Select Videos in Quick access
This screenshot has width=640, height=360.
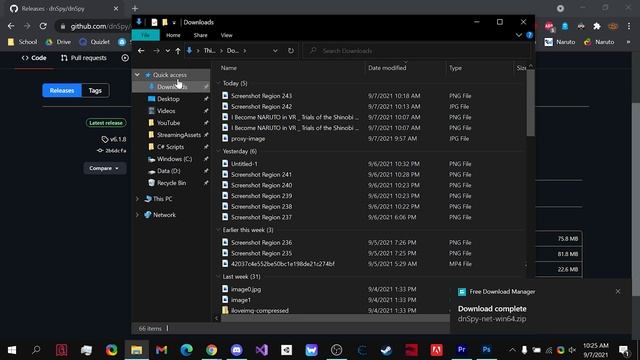click(x=166, y=111)
